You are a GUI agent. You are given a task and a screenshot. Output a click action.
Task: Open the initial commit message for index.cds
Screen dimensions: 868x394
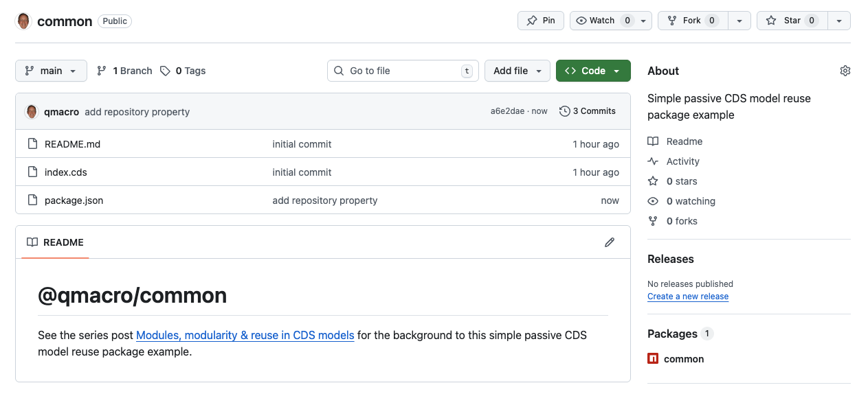[x=302, y=172]
